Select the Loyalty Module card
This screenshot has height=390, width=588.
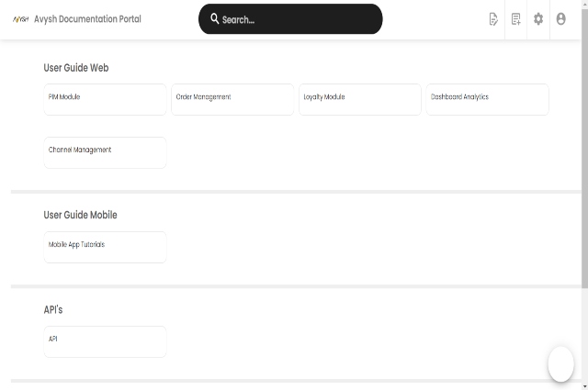(359, 99)
